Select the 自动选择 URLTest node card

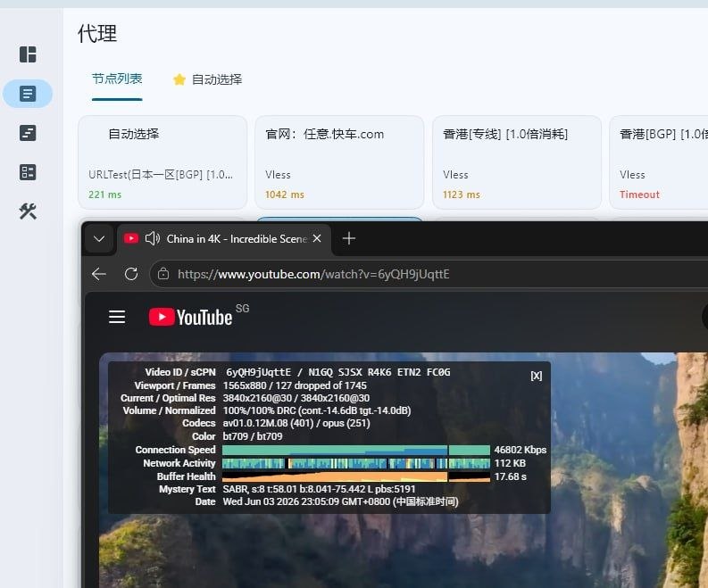pyautogui.click(x=162, y=162)
